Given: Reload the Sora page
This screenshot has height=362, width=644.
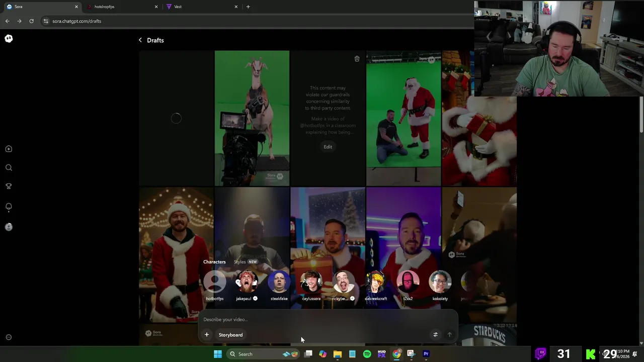Looking at the screenshot, I should click(x=31, y=21).
